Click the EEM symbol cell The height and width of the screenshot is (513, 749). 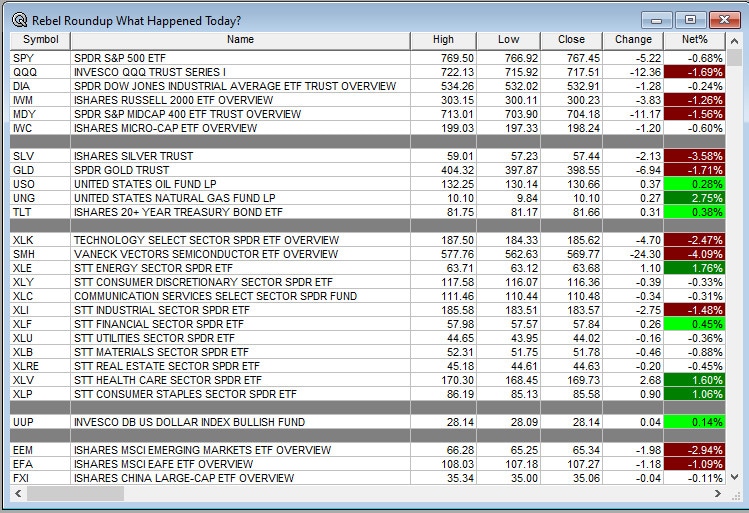(x=40, y=450)
